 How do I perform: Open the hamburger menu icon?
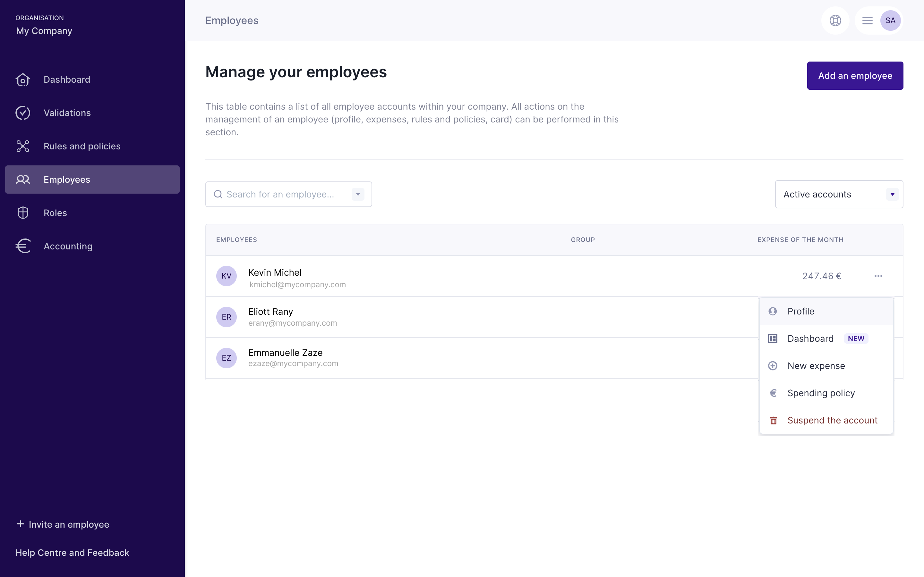click(867, 21)
